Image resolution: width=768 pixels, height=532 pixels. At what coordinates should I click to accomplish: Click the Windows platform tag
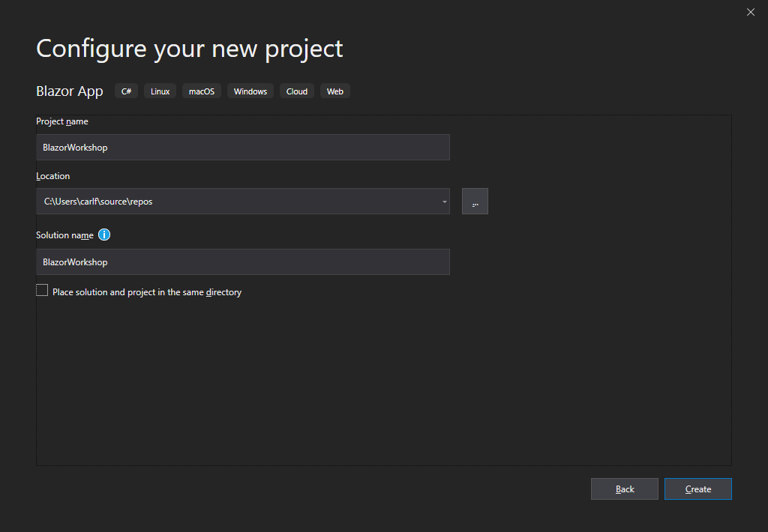[x=250, y=91]
